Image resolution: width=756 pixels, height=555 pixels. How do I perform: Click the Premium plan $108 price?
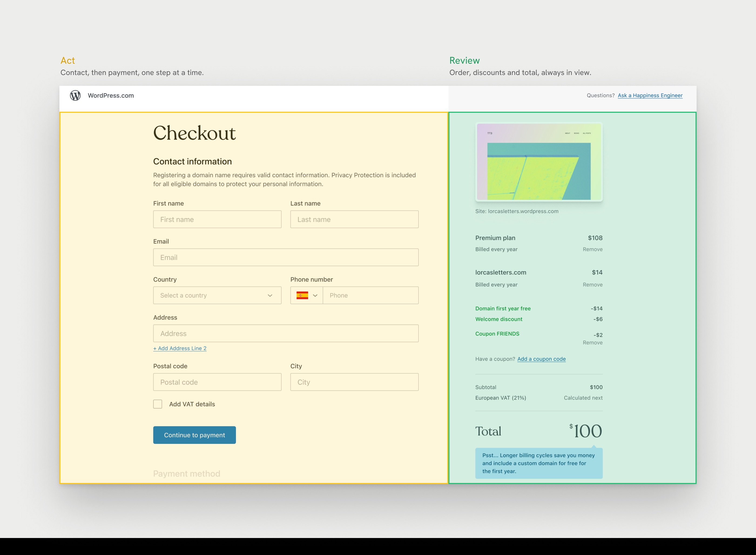pos(595,238)
